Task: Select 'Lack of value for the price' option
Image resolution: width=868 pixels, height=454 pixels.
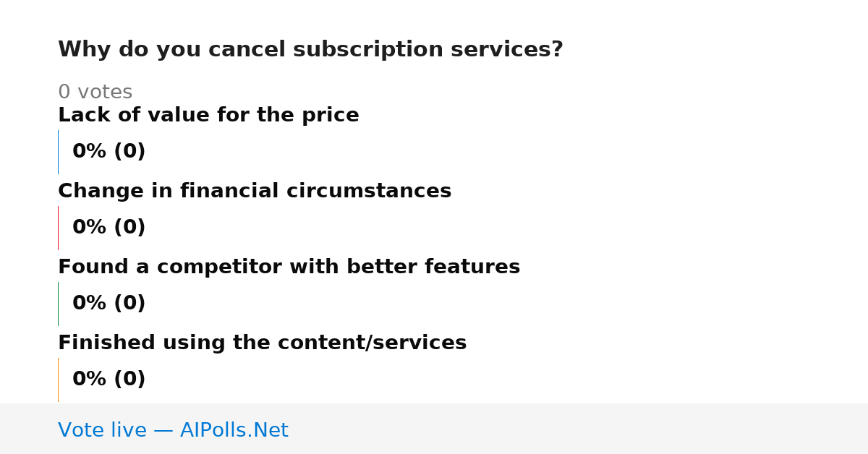Action: click(208, 116)
